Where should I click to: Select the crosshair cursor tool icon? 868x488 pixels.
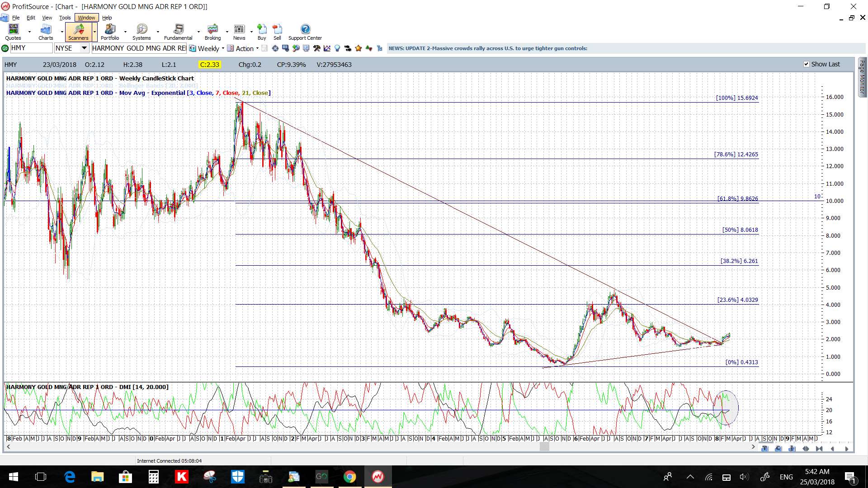click(x=275, y=48)
